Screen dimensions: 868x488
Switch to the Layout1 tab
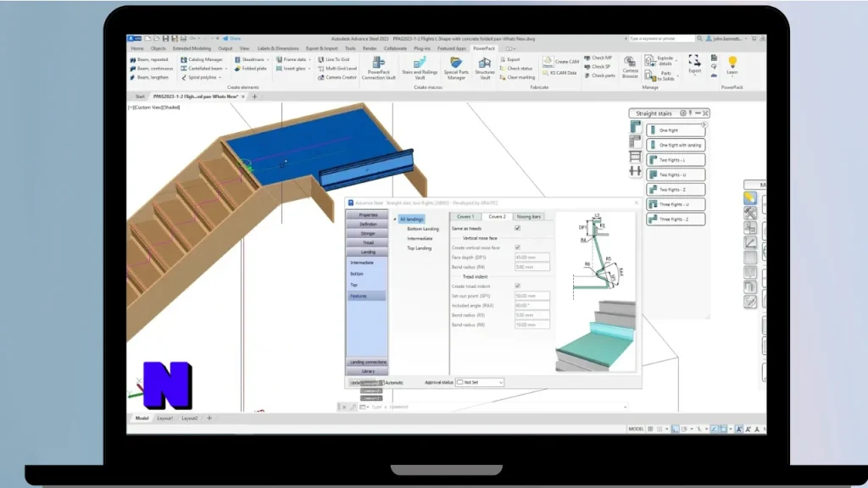165,419
